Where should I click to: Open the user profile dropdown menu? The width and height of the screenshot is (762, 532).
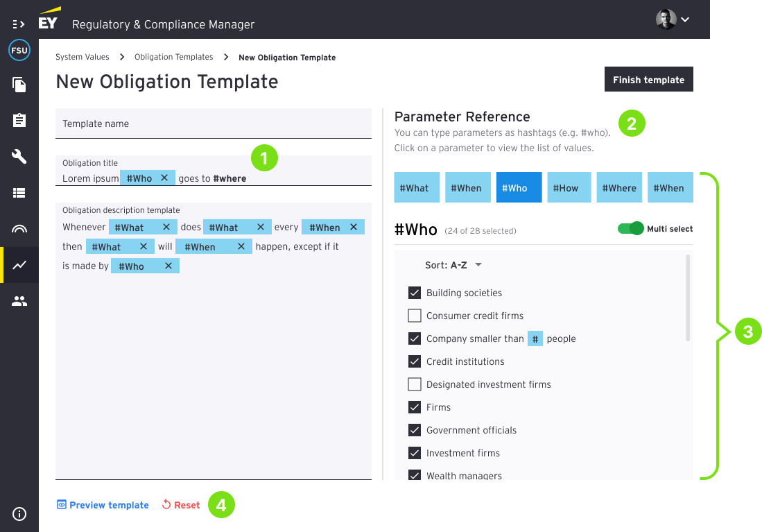pyautogui.click(x=673, y=20)
